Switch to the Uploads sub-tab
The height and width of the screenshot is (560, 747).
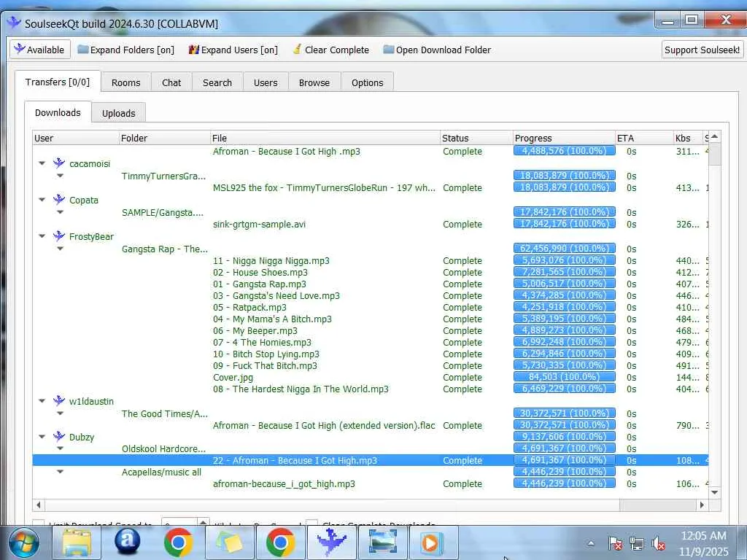[x=119, y=113]
